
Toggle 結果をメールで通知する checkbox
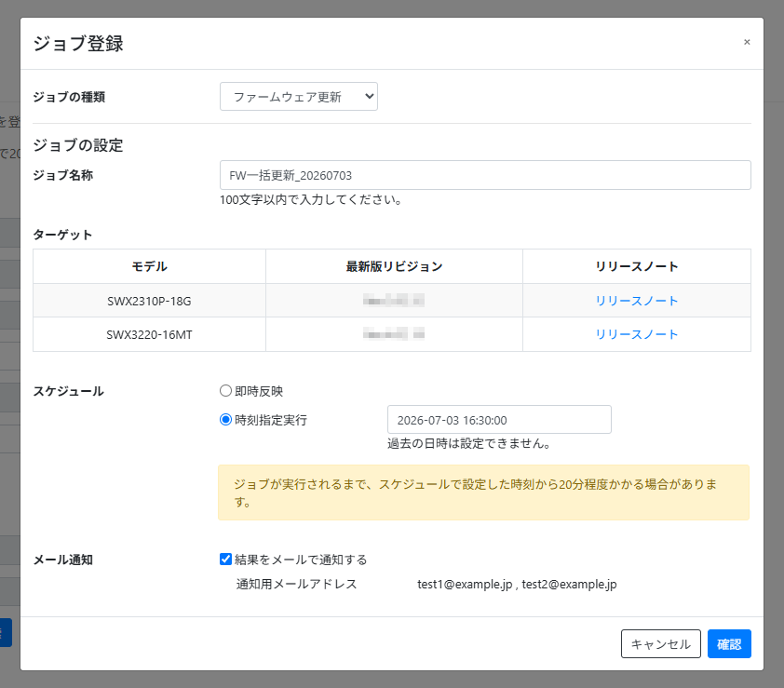coord(225,559)
